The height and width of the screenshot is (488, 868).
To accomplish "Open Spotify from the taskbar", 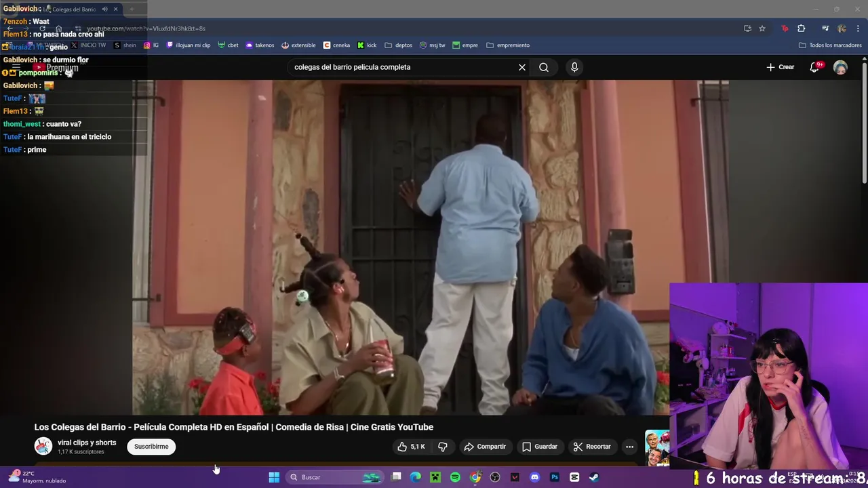I will (455, 477).
